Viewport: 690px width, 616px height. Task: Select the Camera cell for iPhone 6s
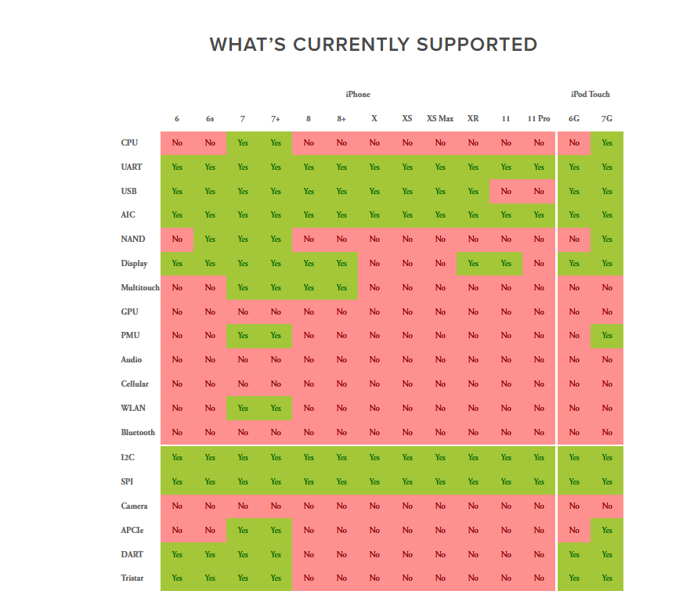[210, 506]
